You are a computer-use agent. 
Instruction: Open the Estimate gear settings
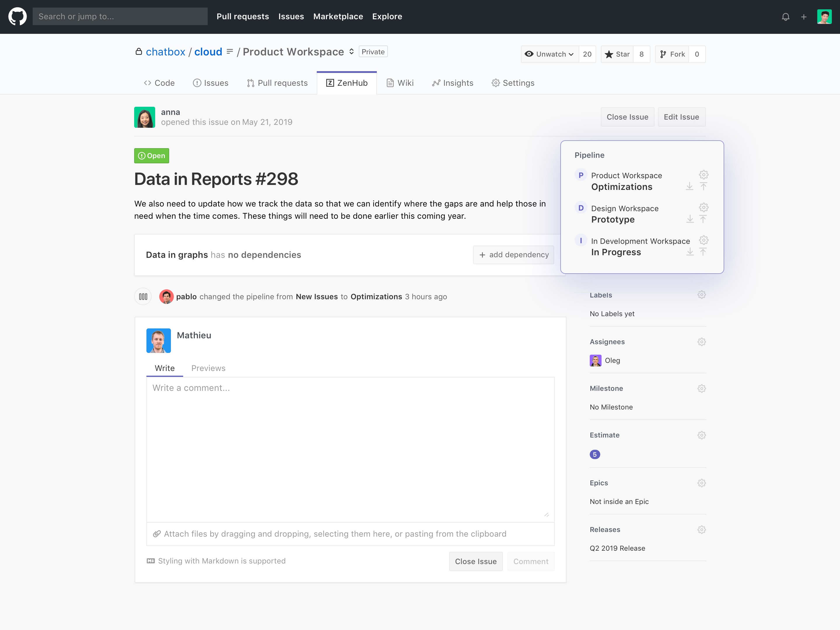click(x=701, y=435)
